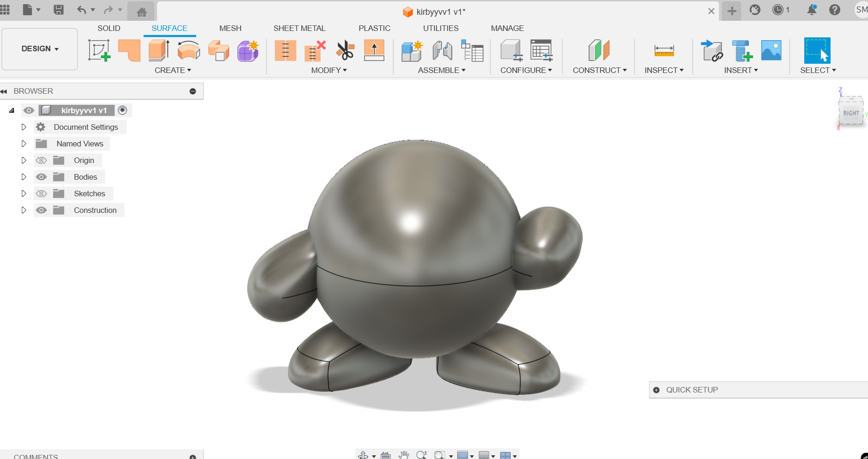This screenshot has height=459, width=868.
Task: Open the DESIGN workspace dropdown
Action: (x=40, y=49)
